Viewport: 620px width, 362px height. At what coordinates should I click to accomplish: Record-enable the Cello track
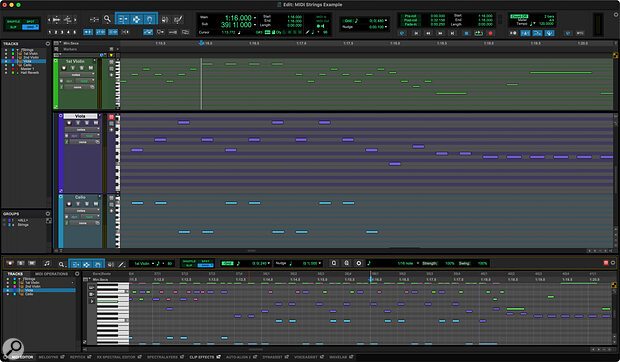point(69,204)
